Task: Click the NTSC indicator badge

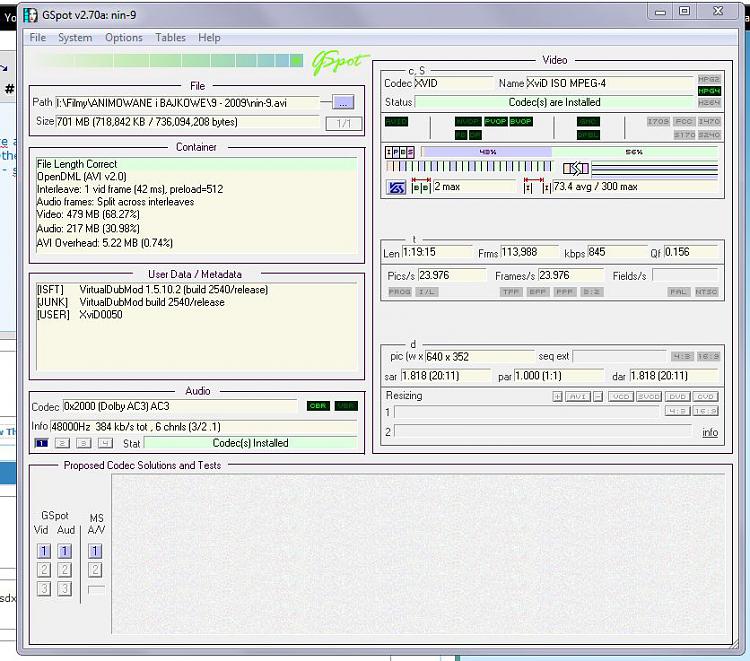Action: pos(706,292)
